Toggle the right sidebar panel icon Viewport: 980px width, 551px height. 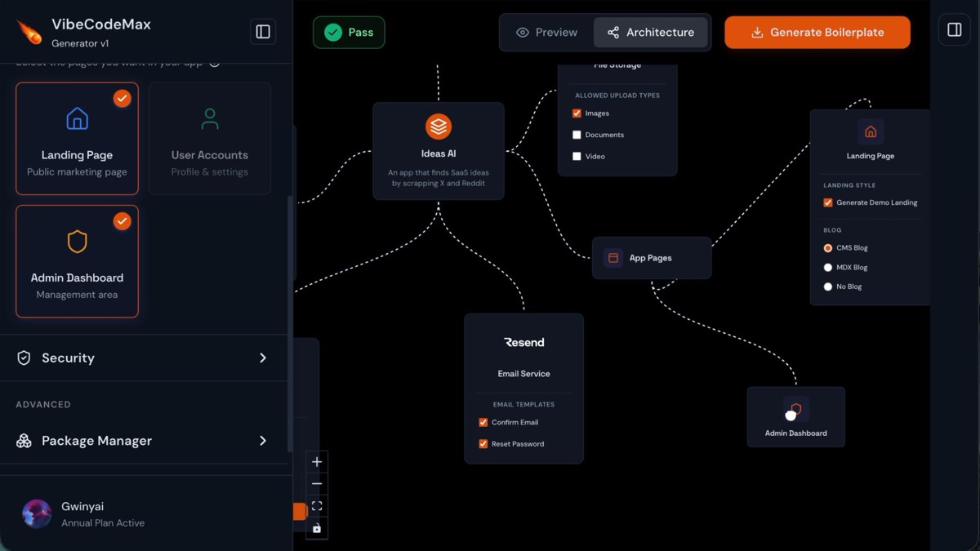[x=954, y=30]
